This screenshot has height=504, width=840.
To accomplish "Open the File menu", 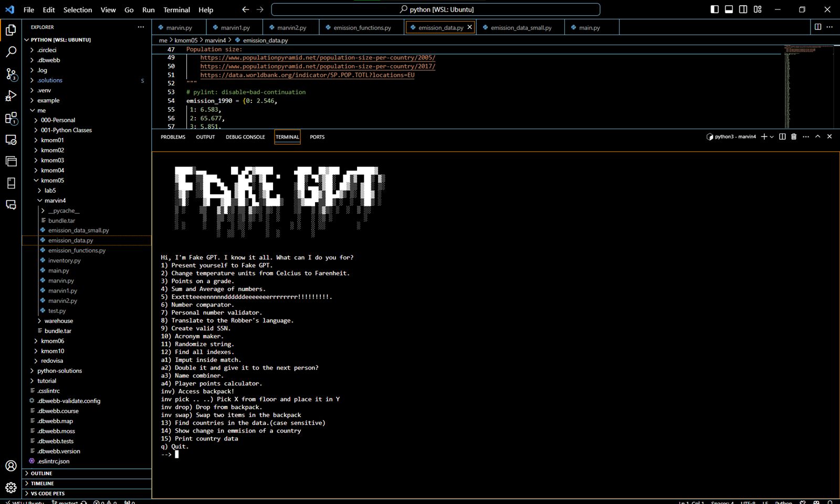I will [x=29, y=9].
